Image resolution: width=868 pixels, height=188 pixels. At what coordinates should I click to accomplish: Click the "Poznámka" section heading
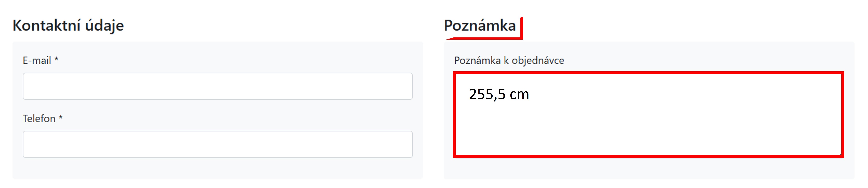pos(480,26)
